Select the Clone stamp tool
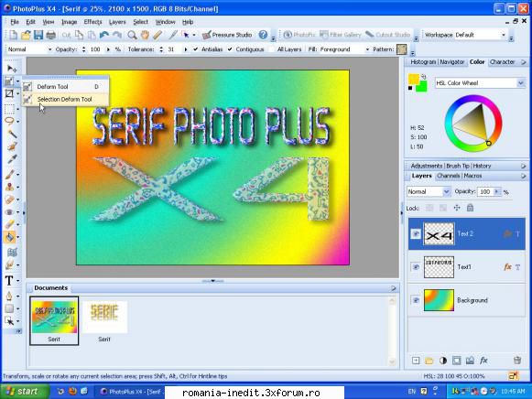 pos(9,187)
